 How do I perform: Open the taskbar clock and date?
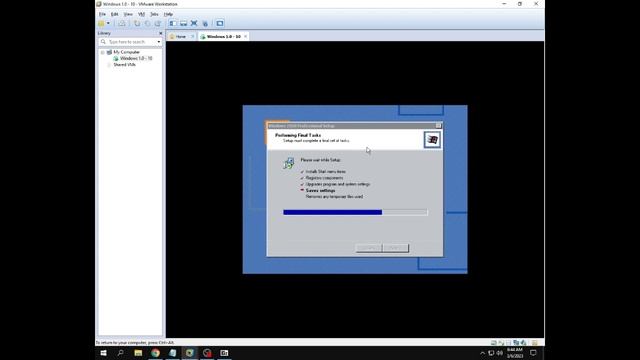click(515, 353)
